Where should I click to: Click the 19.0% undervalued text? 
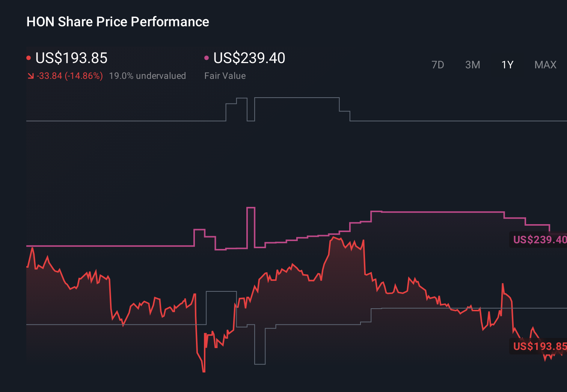(x=148, y=75)
